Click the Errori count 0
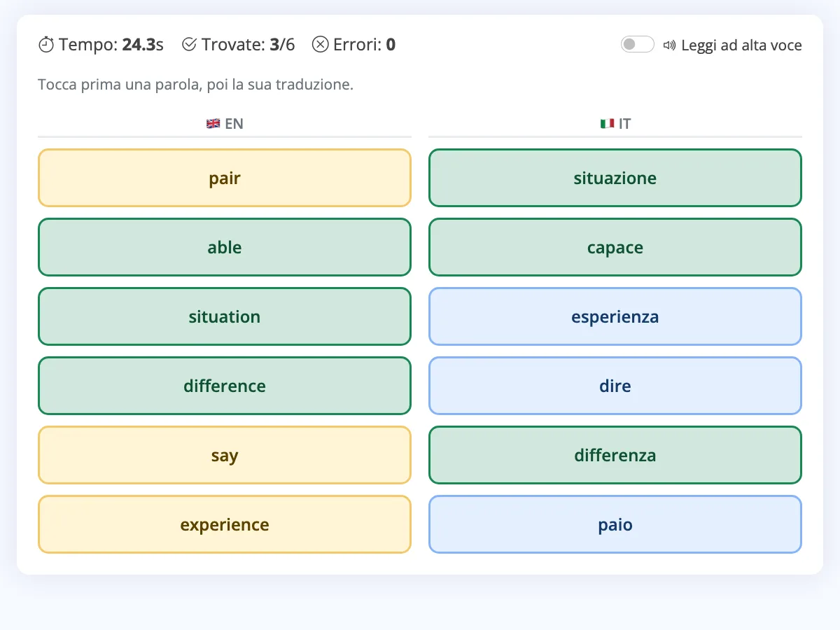Viewport: 840px width, 630px height. pos(391,45)
